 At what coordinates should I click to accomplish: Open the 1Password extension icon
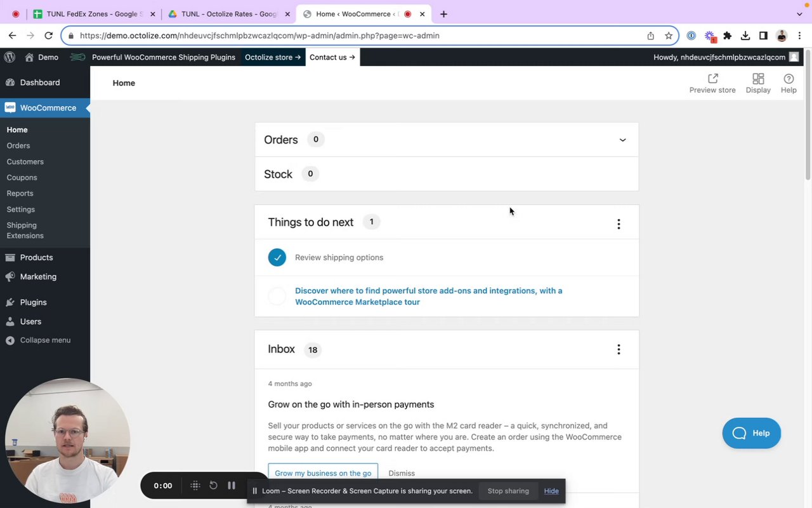click(x=691, y=36)
